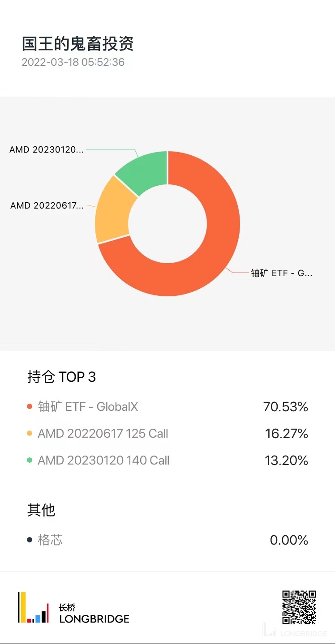Click the dark dot beside 格芯

[30, 540]
